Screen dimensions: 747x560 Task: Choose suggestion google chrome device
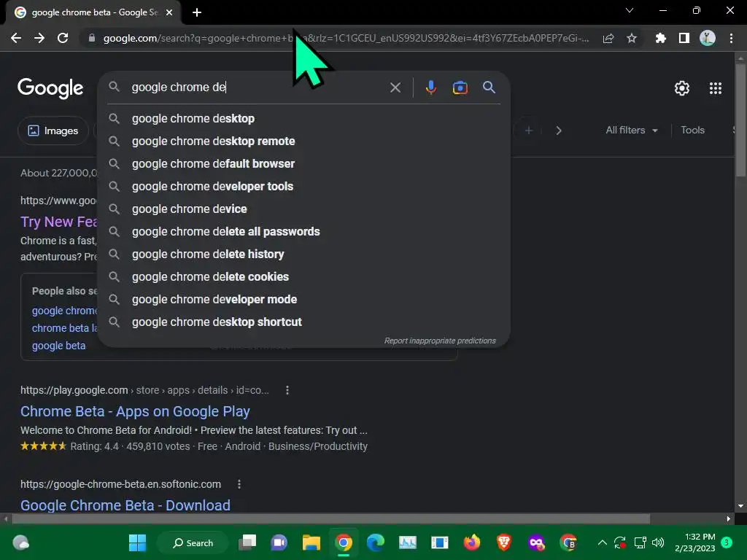(x=304, y=209)
